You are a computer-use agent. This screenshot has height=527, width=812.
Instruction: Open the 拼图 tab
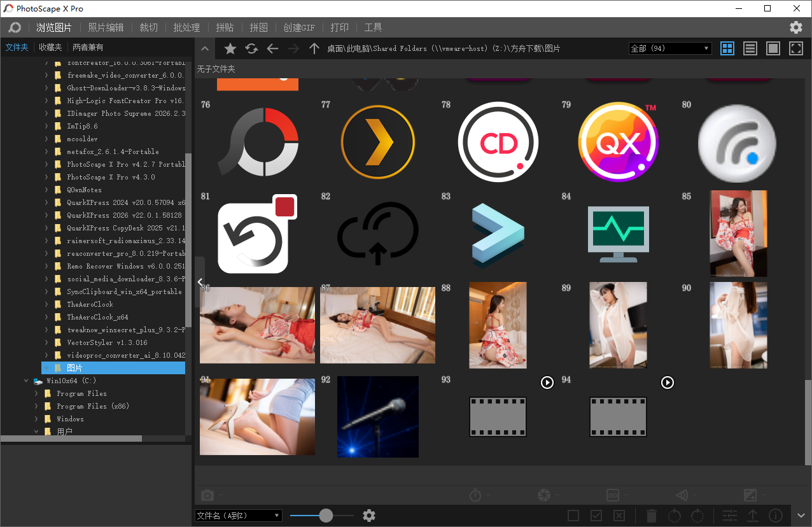[x=258, y=27]
